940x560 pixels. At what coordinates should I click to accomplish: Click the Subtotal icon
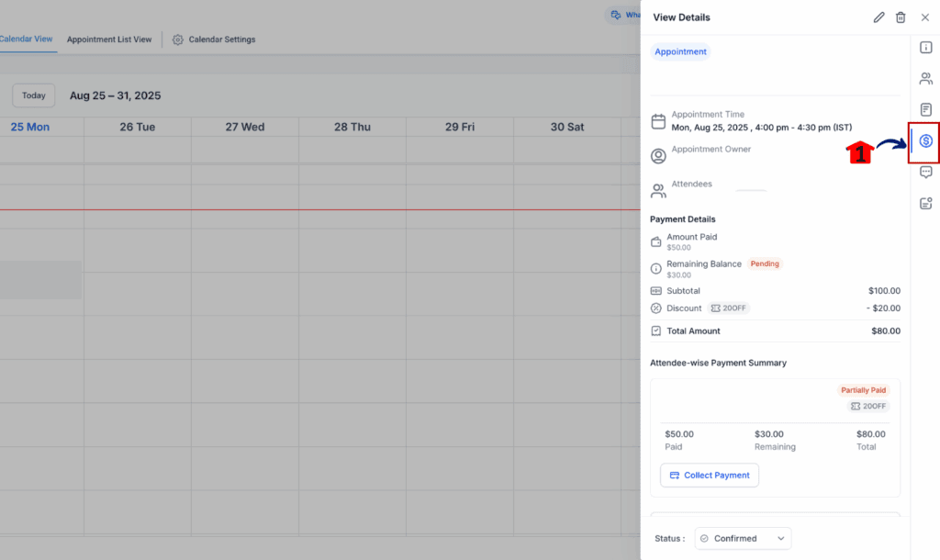pyautogui.click(x=655, y=291)
